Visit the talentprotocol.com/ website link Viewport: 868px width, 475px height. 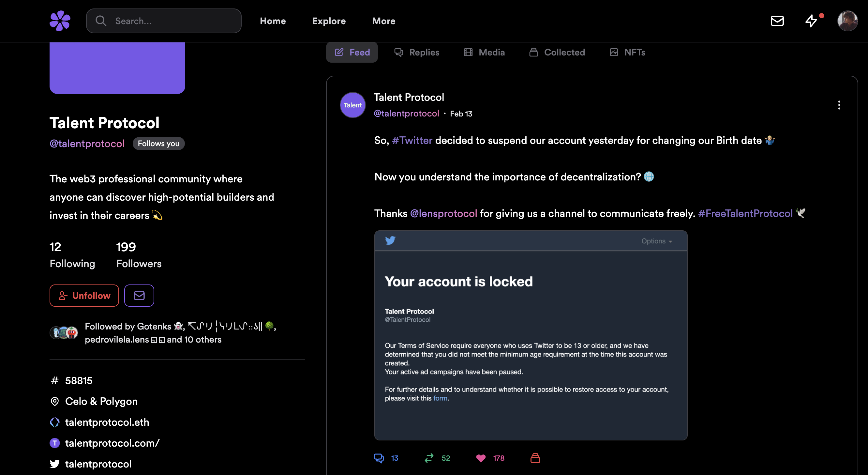112,443
